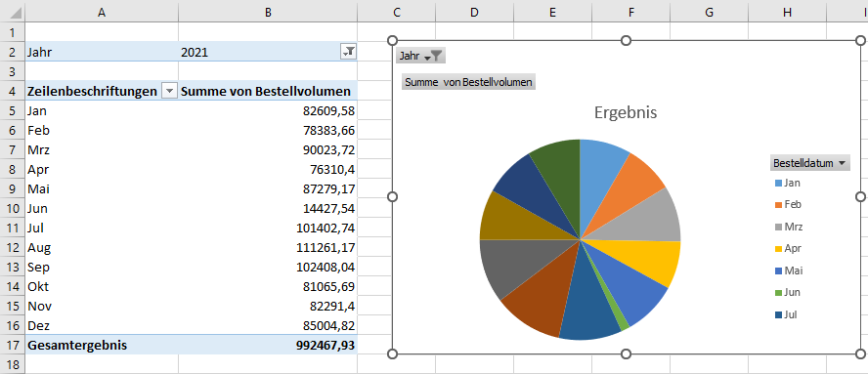Select row 2 header
868x374 pixels.
[x=12, y=52]
